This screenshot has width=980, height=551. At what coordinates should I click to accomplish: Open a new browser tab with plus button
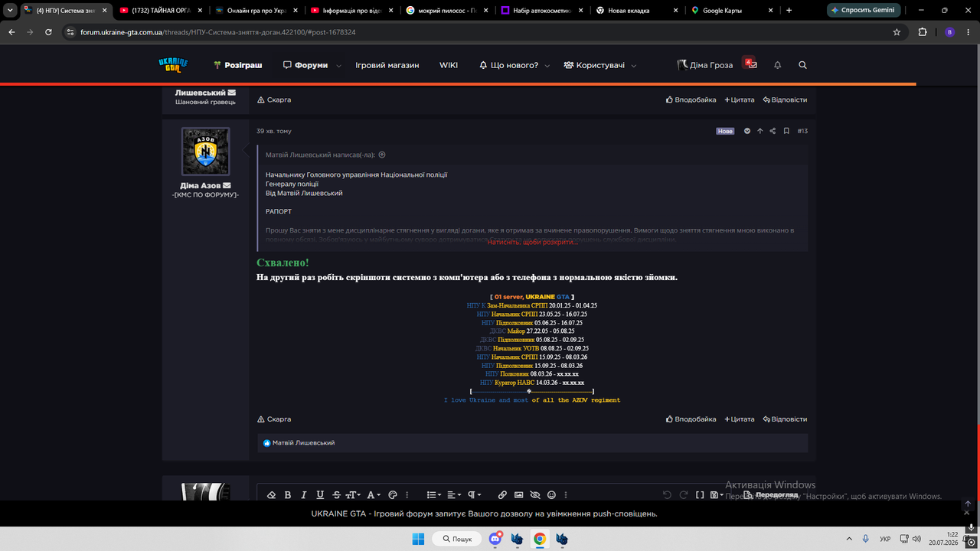(x=789, y=11)
